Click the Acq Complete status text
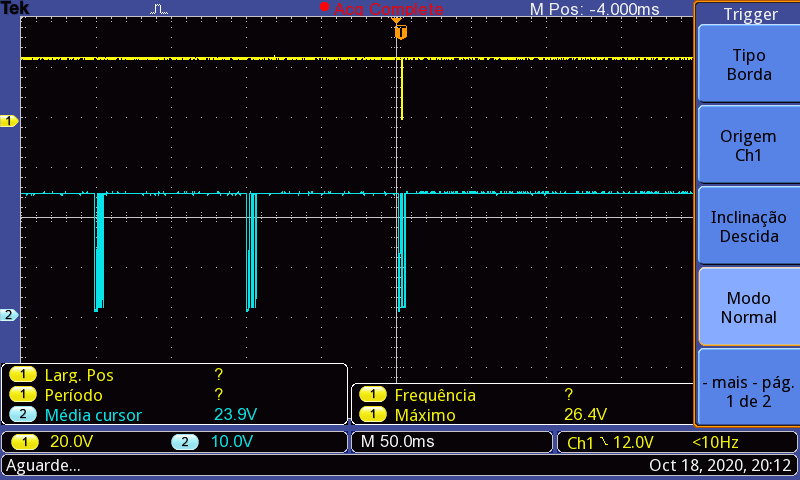The width and height of the screenshot is (800, 480). 388,9
